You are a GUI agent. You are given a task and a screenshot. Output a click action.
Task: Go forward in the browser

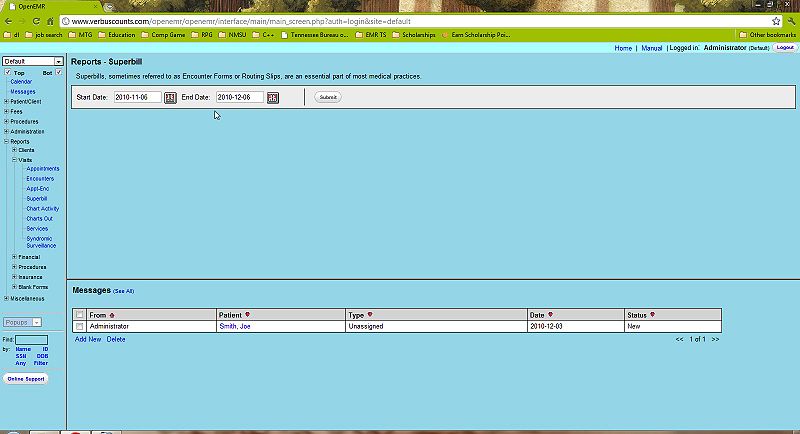[x=22, y=21]
